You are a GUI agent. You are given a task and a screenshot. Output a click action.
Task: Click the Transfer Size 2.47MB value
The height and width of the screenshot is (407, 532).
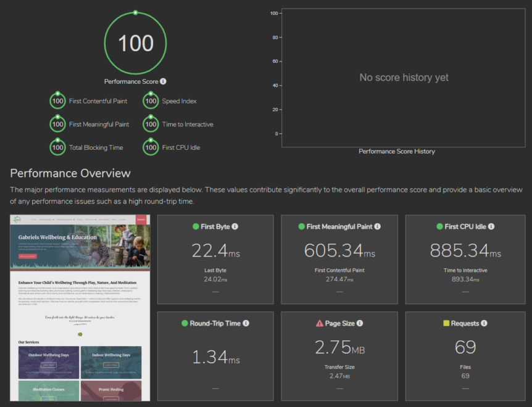[339, 376]
